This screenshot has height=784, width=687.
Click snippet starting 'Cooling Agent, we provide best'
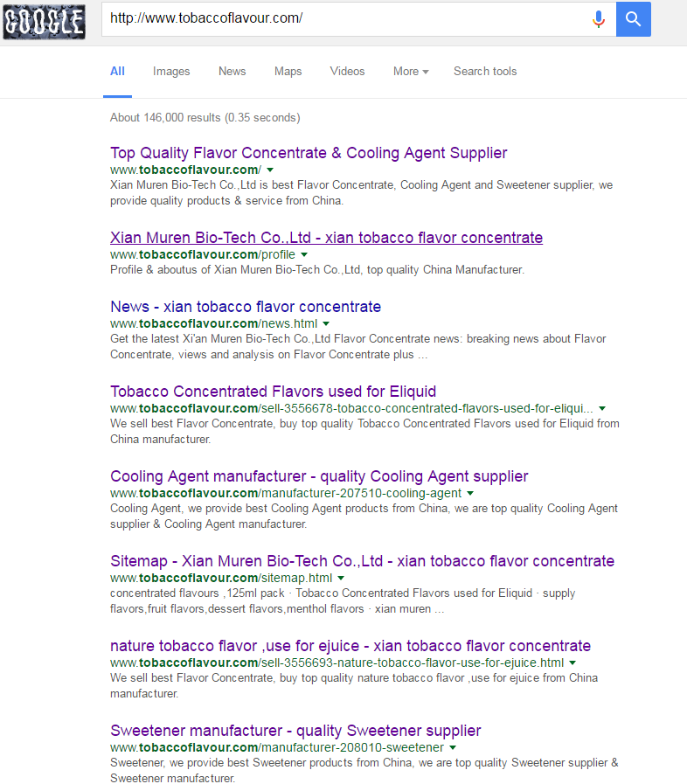[364, 516]
